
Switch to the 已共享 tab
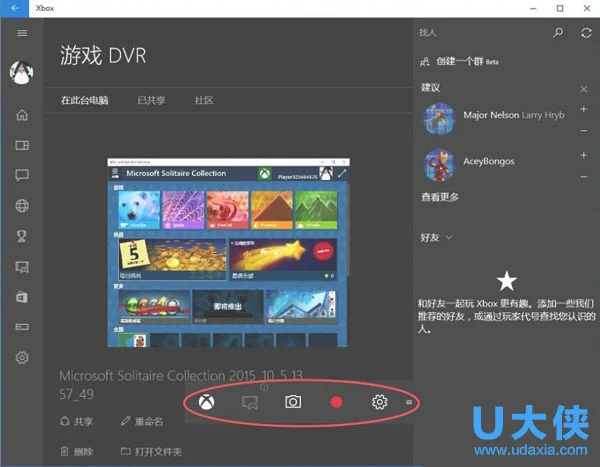(x=151, y=100)
